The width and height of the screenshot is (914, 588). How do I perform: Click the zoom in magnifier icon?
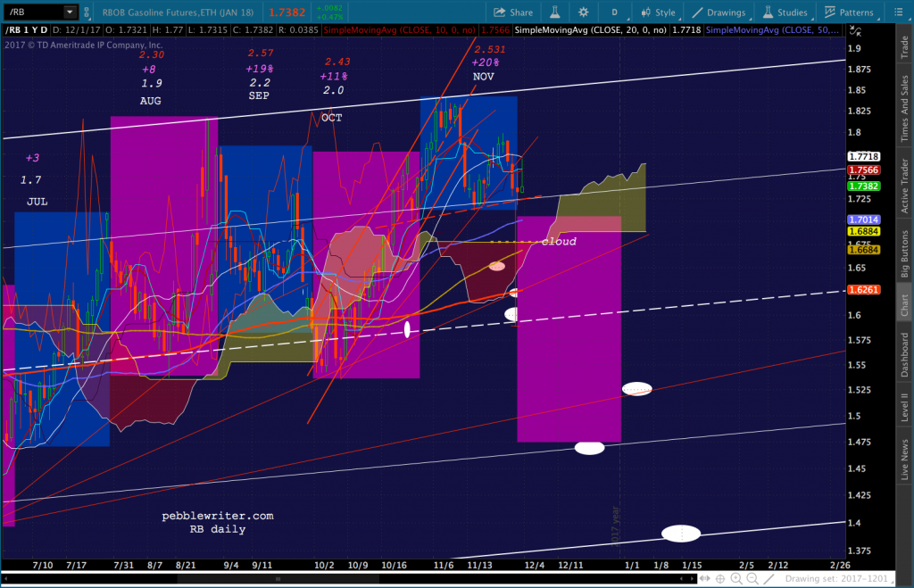pyautogui.click(x=736, y=579)
